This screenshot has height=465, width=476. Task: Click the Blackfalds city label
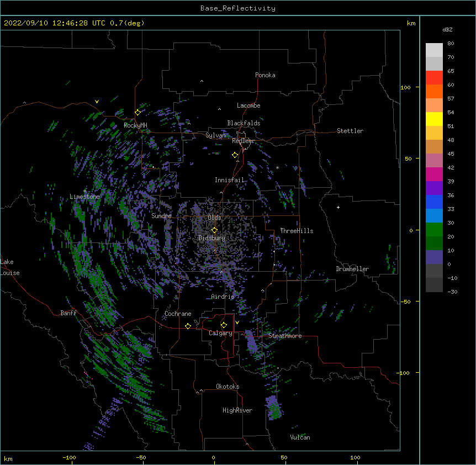click(244, 123)
